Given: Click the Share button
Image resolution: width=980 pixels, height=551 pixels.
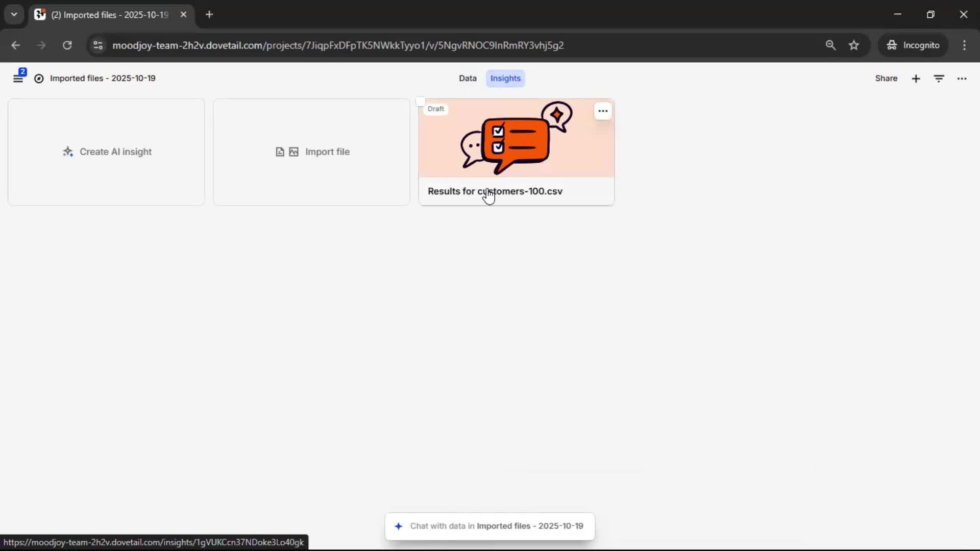Looking at the screenshot, I should pos(886,79).
